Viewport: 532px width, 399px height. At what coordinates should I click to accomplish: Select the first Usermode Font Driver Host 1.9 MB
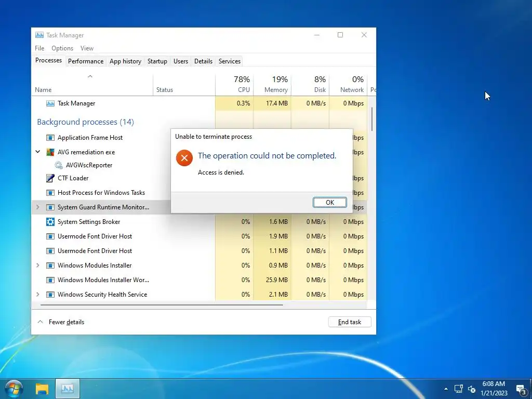(199, 236)
